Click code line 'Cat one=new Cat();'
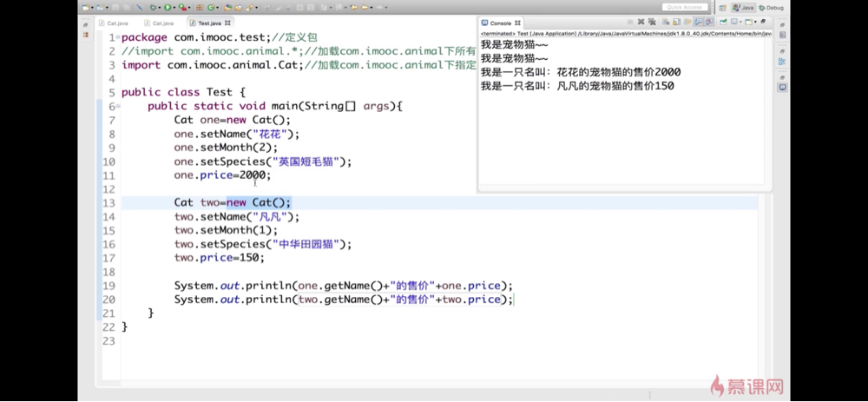Viewport: 868px width, 402px height. pos(232,120)
